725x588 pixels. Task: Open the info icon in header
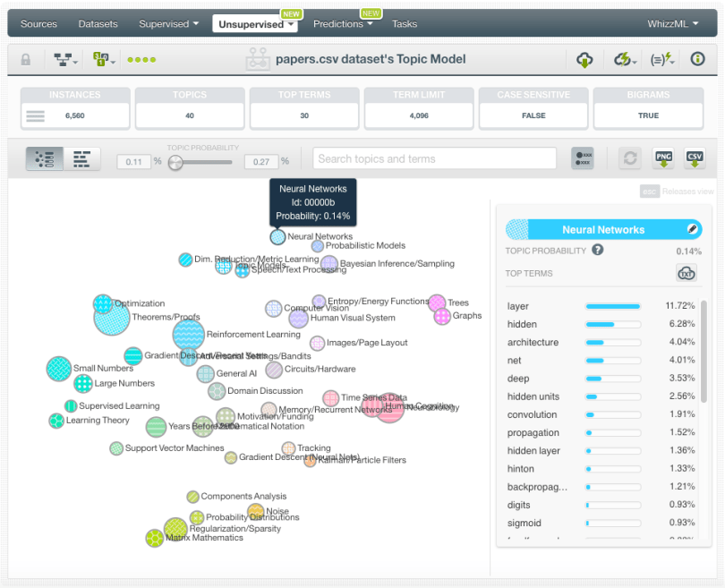[x=698, y=60]
